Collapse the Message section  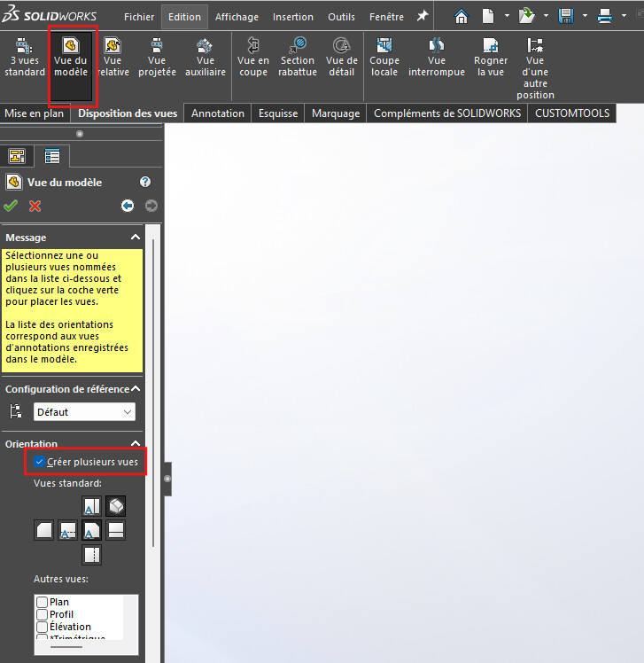(135, 238)
